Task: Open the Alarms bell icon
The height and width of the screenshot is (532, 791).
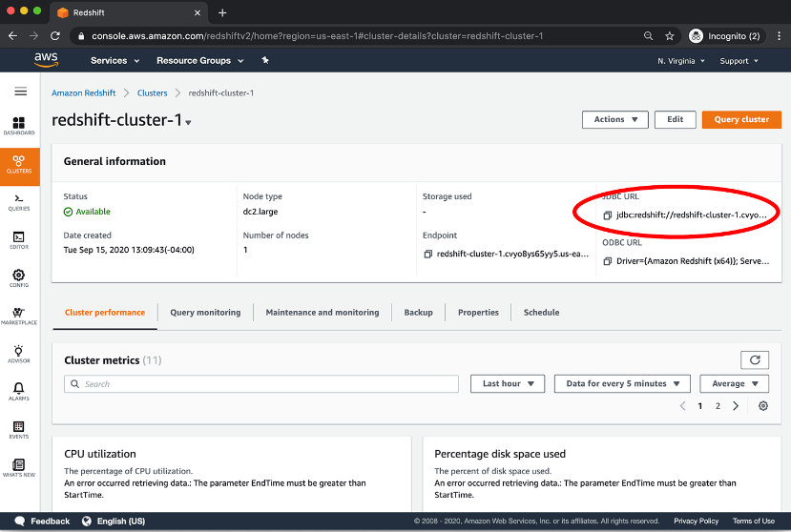Action: (x=19, y=392)
